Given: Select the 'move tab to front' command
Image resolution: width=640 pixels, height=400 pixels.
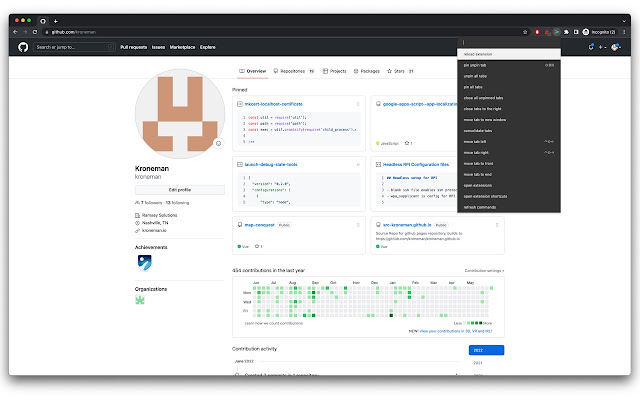Looking at the screenshot, I should (x=509, y=164).
